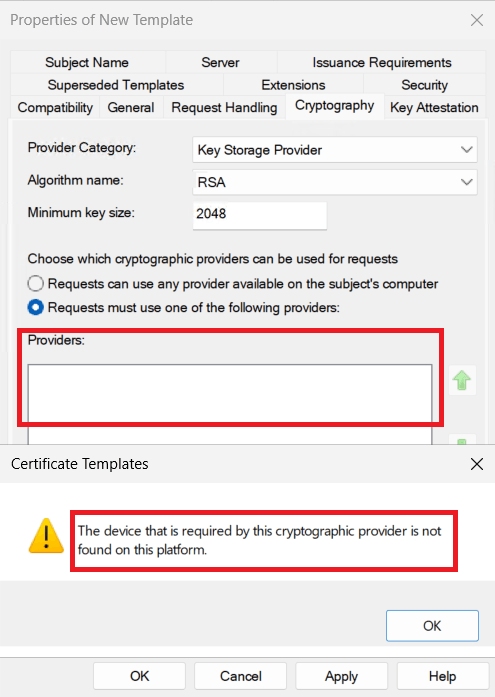Open the Superseded Templates tab
The image size is (495, 697).
coord(116,85)
